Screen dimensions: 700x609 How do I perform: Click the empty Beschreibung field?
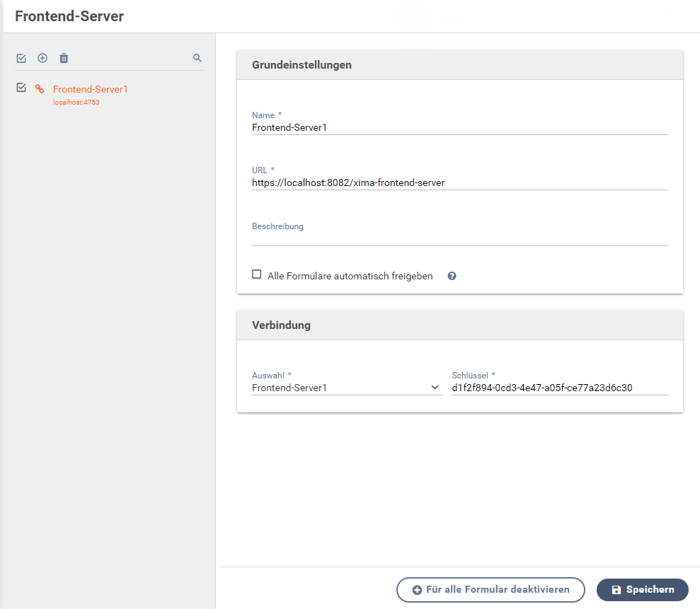click(x=460, y=238)
